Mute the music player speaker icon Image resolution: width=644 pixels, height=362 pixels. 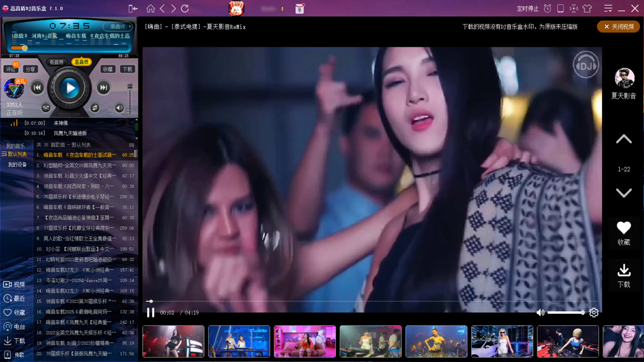click(x=119, y=108)
